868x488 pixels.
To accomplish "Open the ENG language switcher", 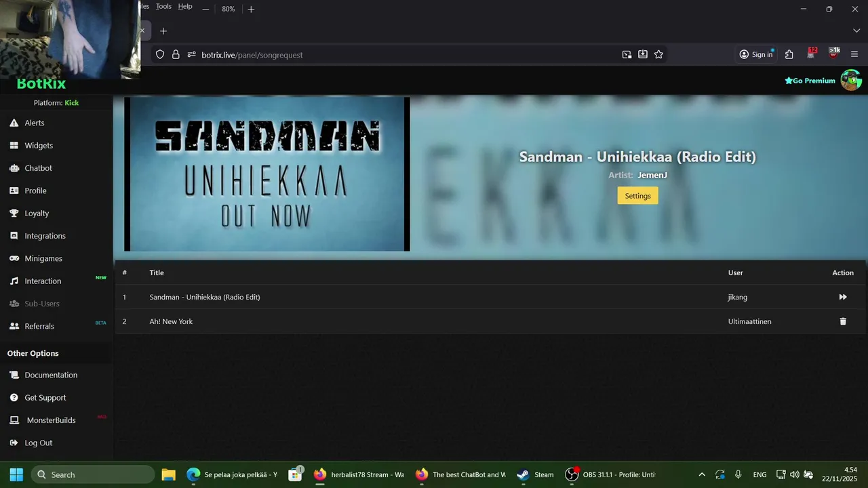I will (x=760, y=474).
